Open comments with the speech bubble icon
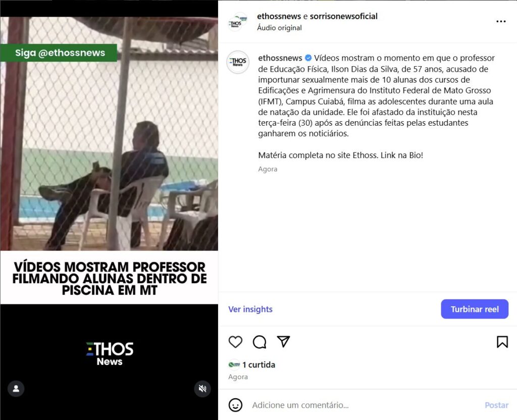 click(x=260, y=342)
